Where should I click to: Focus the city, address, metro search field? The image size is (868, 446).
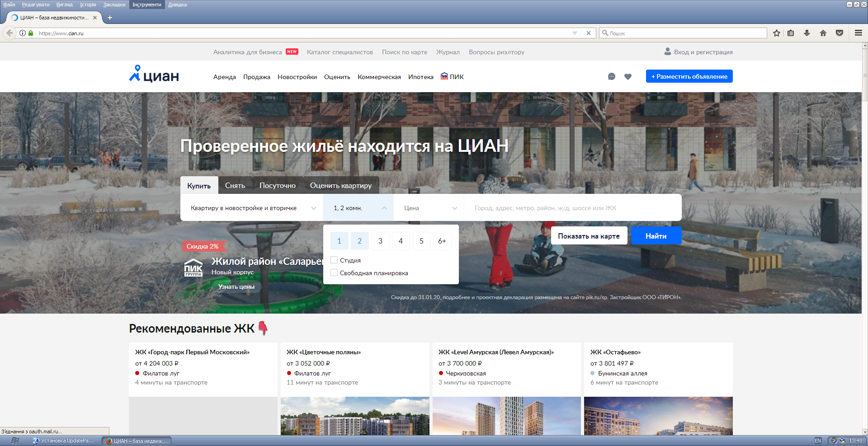pos(573,208)
